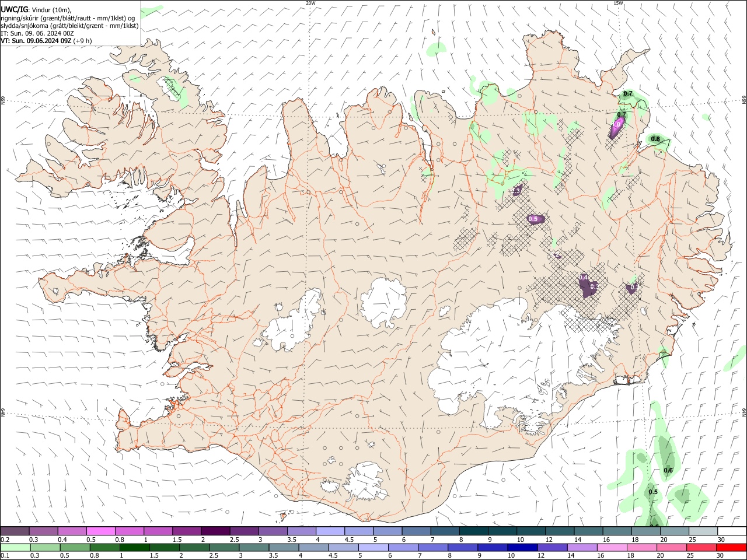Click the 0.5 label on the green sea patch
Viewport: 747px width, 560px height.
(x=653, y=492)
